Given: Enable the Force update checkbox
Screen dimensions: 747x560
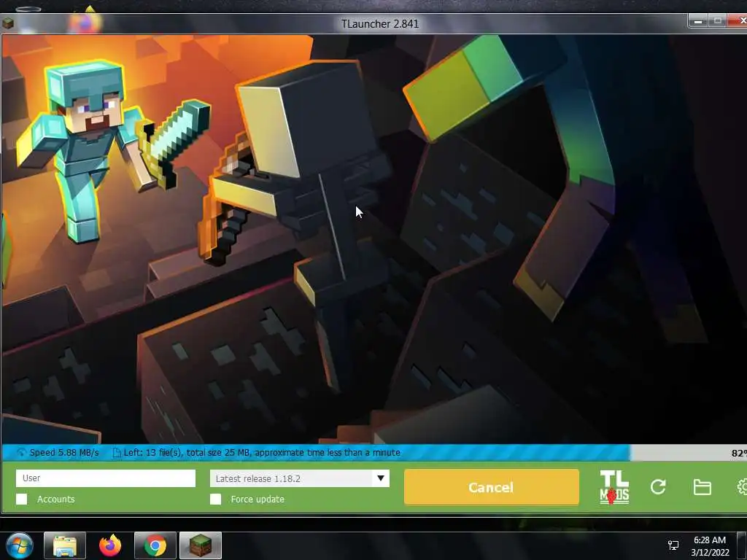Looking at the screenshot, I should point(216,499).
